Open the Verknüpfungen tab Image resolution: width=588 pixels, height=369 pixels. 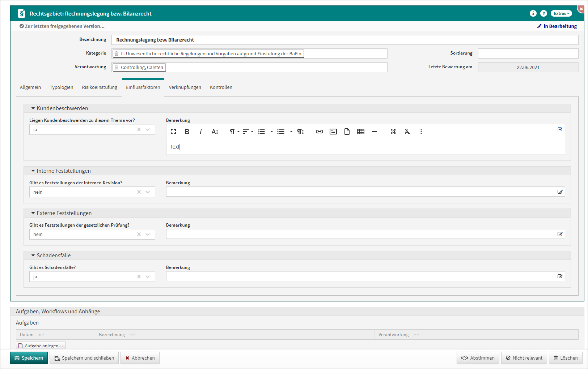[185, 87]
